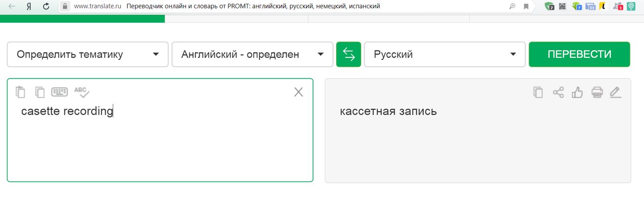Bookmark this page in the address bar
The image size is (644, 201).
coord(526,7)
